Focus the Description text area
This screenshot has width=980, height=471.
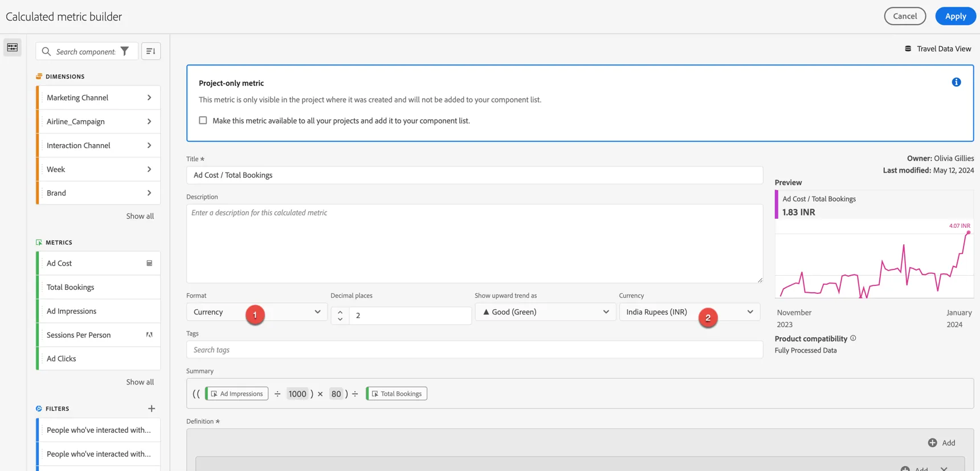coord(475,244)
